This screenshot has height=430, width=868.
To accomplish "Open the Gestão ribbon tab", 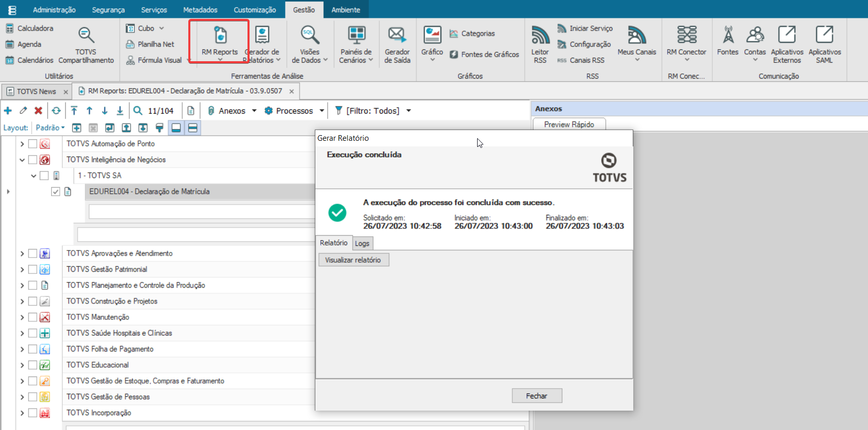I will click(x=304, y=10).
